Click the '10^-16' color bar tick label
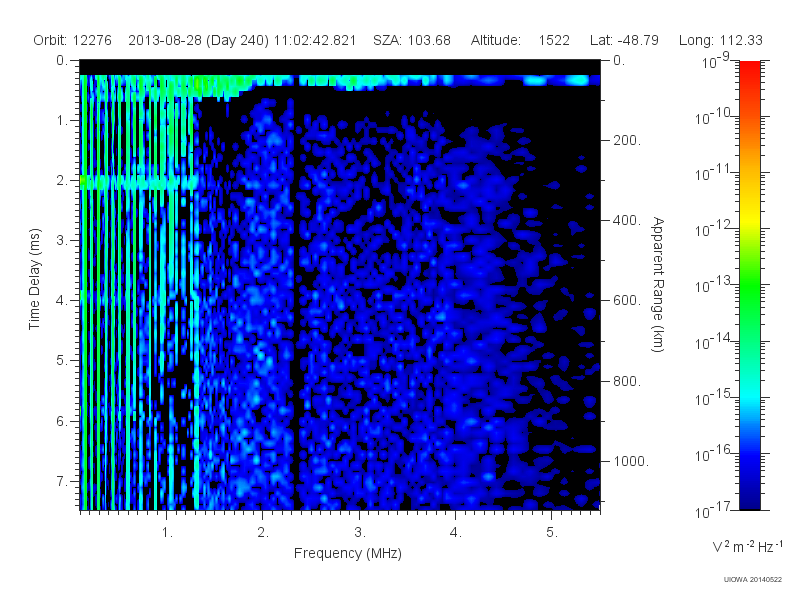The height and width of the screenshot is (600, 800). click(715, 454)
